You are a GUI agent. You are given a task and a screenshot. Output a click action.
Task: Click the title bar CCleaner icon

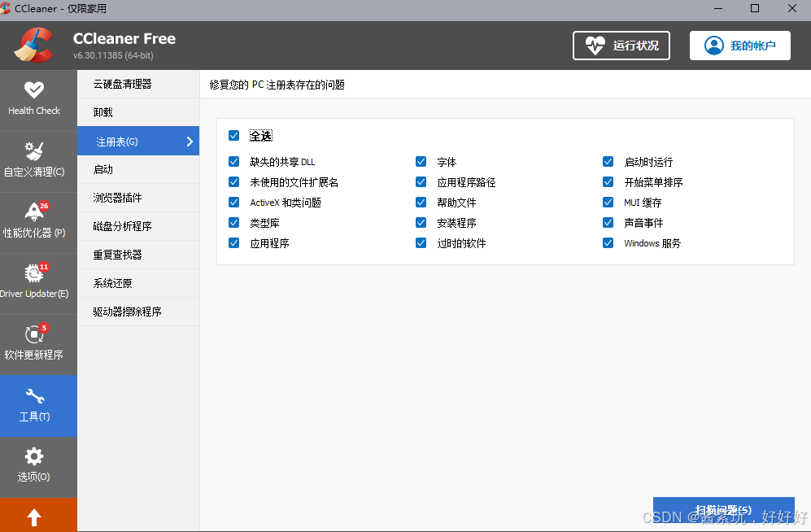pyautogui.click(x=6, y=8)
